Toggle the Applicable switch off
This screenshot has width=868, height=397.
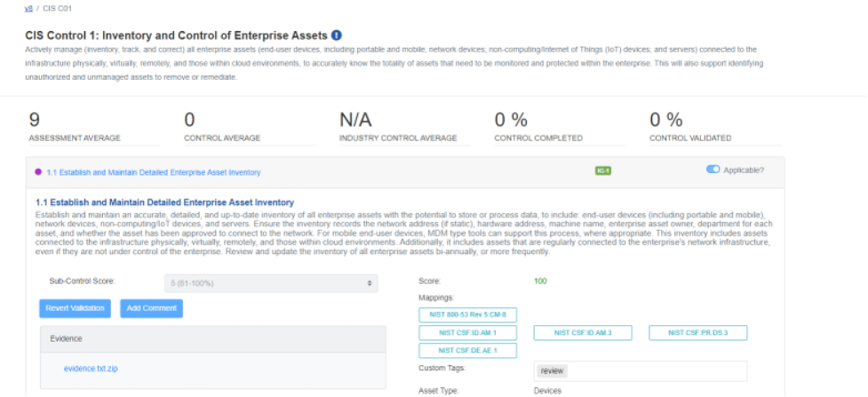click(x=713, y=170)
